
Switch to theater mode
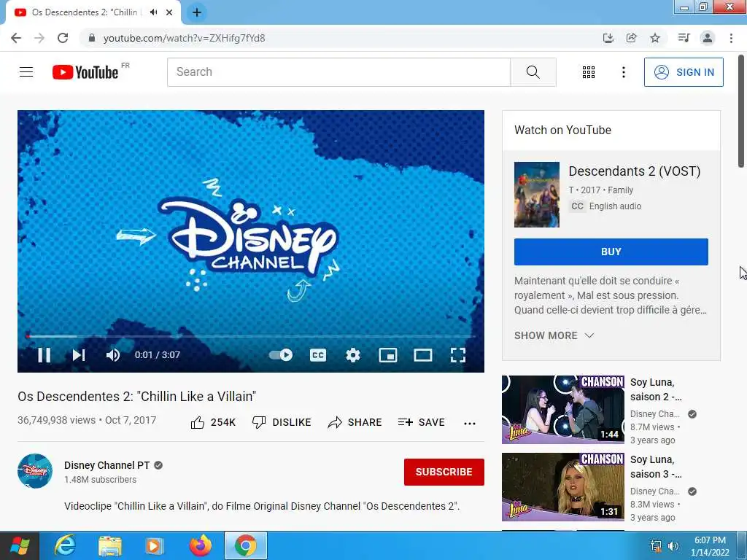(423, 355)
